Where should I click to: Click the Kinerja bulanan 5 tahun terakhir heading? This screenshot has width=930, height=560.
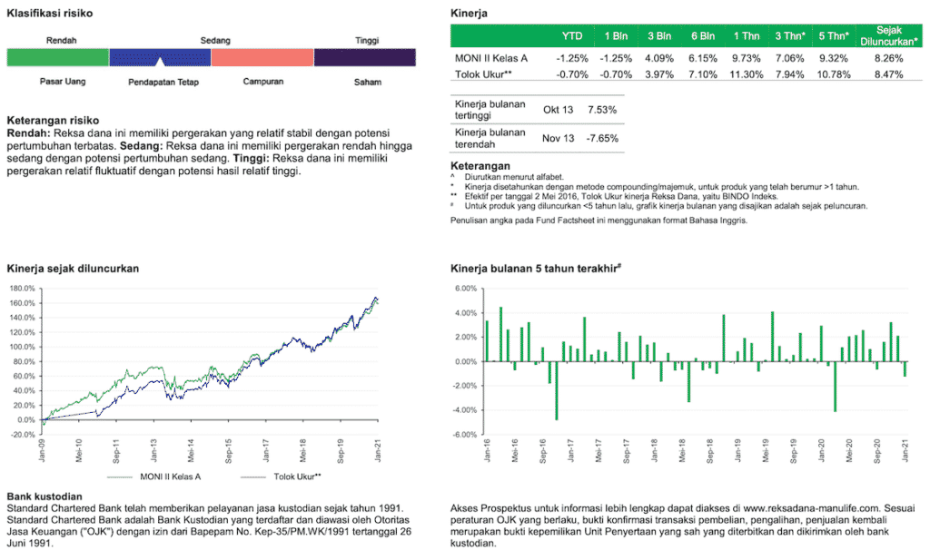coord(535,269)
